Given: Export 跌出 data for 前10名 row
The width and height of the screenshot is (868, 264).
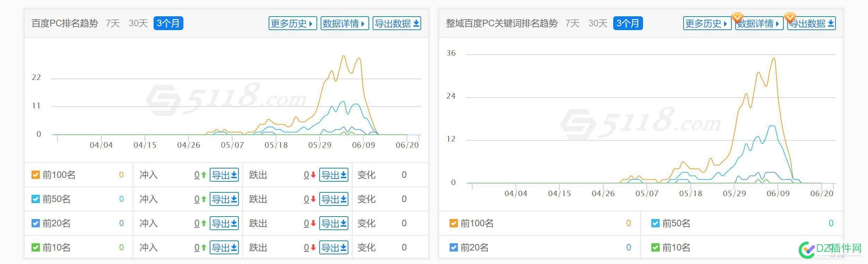Looking at the screenshot, I should [334, 248].
